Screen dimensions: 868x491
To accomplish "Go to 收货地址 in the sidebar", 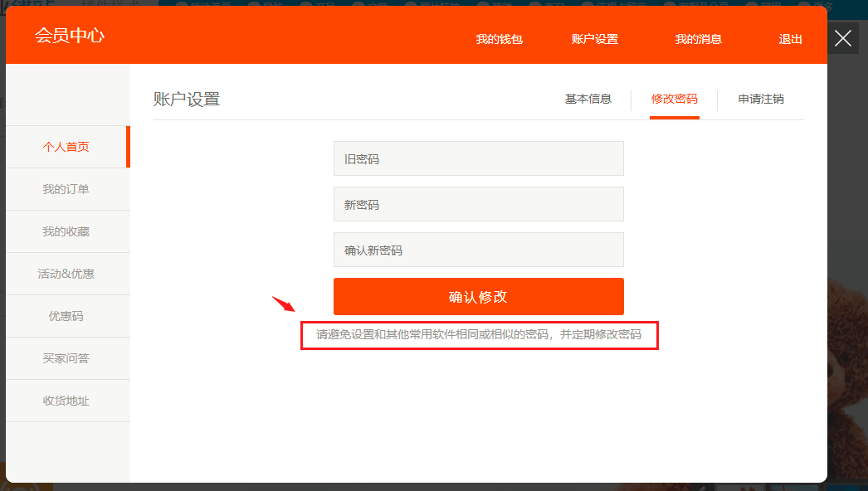I will tap(66, 401).
